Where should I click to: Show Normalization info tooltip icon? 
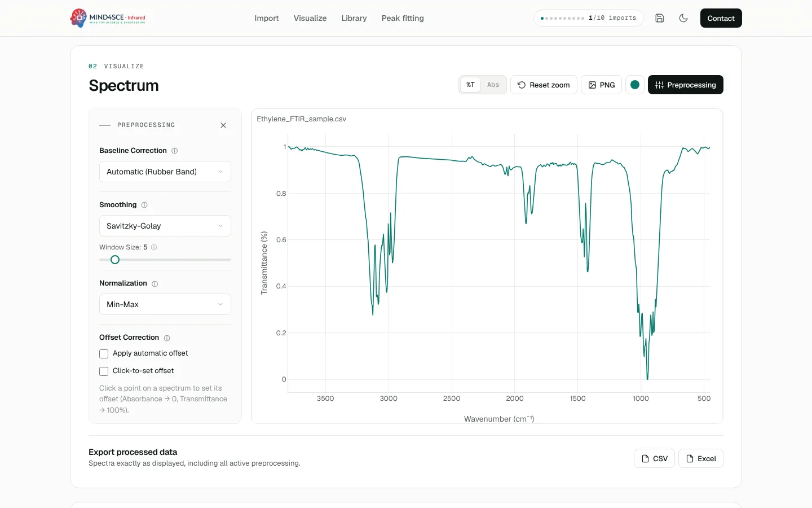(x=155, y=284)
